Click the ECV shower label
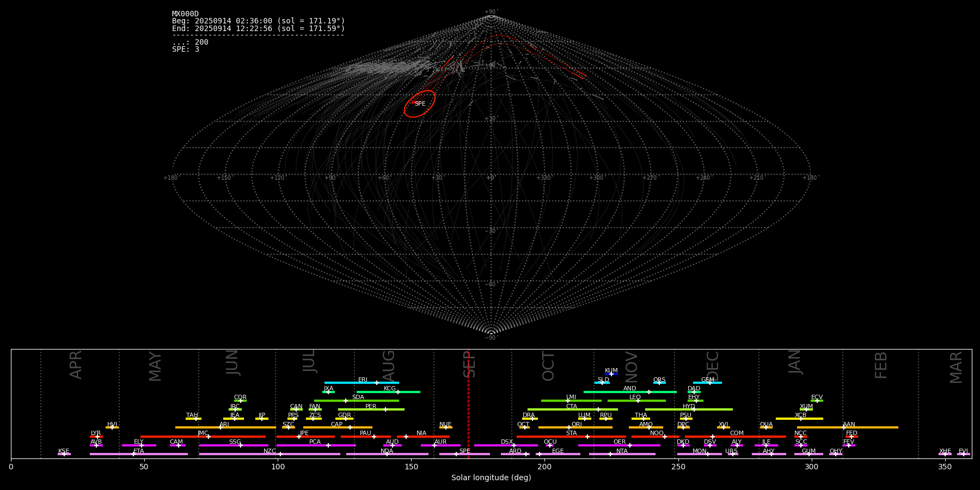Image resolution: width=980 pixels, height=490 pixels. coord(817,397)
